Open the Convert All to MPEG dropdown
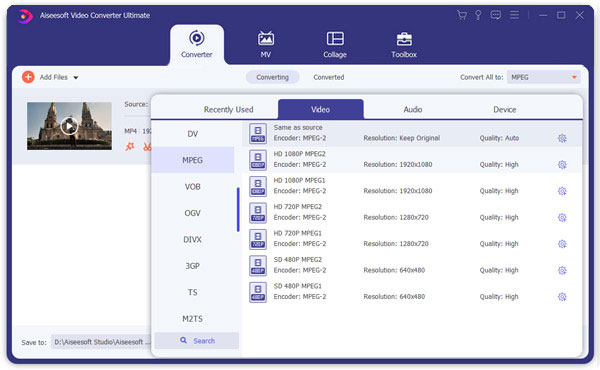The width and height of the screenshot is (600, 370). (x=543, y=77)
